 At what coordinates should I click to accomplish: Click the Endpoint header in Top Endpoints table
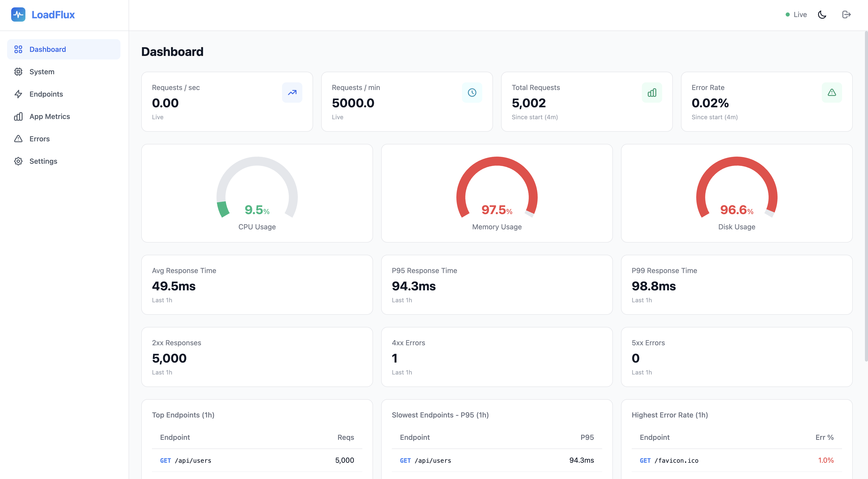pyautogui.click(x=175, y=437)
